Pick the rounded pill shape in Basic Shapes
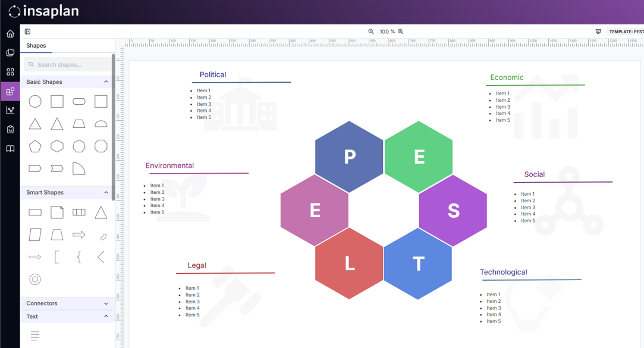The width and height of the screenshot is (644, 348). tap(79, 102)
